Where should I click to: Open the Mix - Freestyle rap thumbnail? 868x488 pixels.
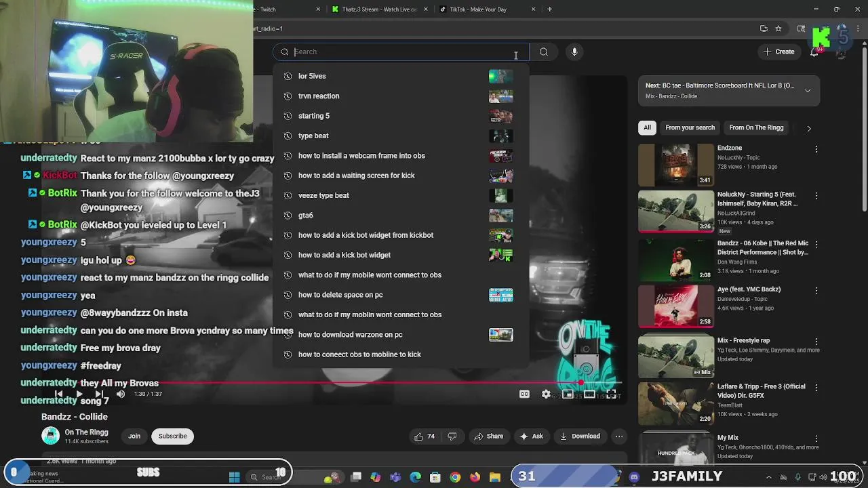pos(676,357)
